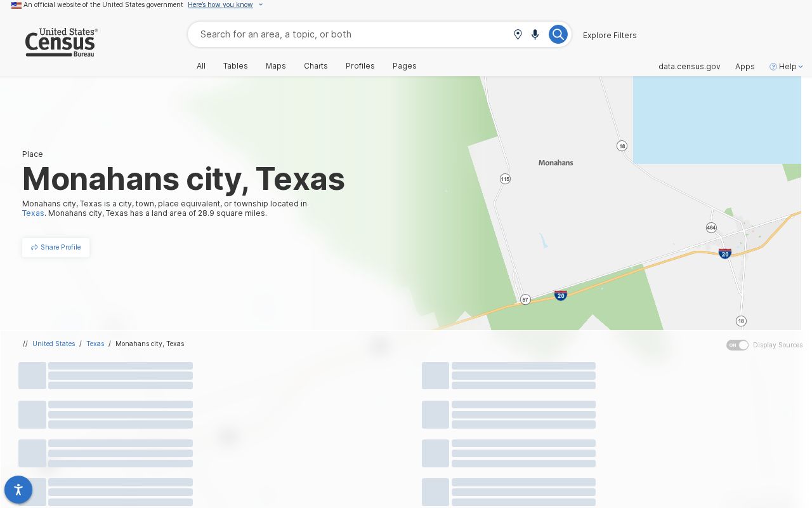Click Monahans city, Texas breadcrumb text
This screenshot has height=508, width=812.
[x=150, y=344]
